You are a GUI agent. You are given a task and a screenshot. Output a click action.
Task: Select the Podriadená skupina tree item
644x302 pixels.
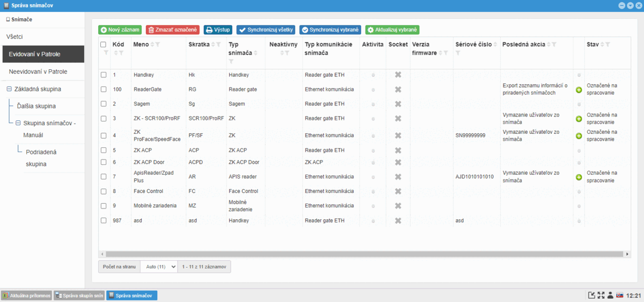pyautogui.click(x=41, y=158)
